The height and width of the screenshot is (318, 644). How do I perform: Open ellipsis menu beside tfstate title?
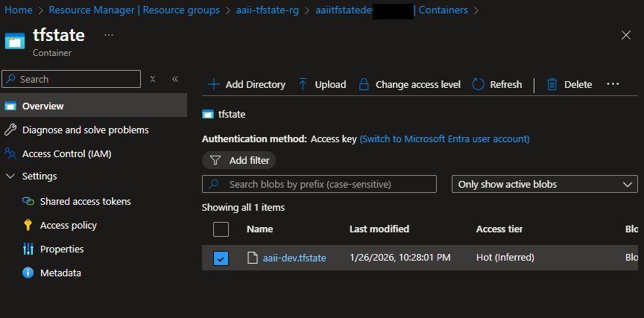tap(109, 35)
